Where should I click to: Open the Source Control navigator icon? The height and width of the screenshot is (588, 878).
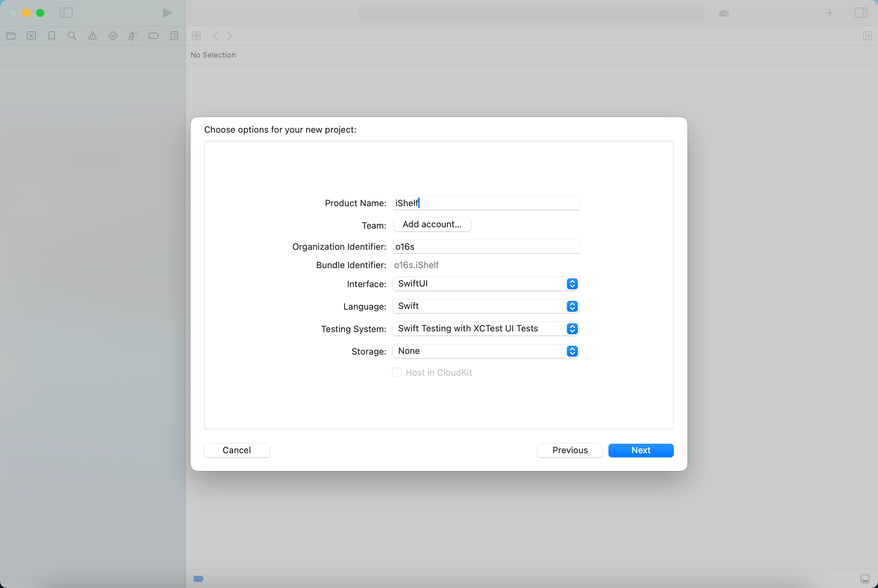click(32, 36)
